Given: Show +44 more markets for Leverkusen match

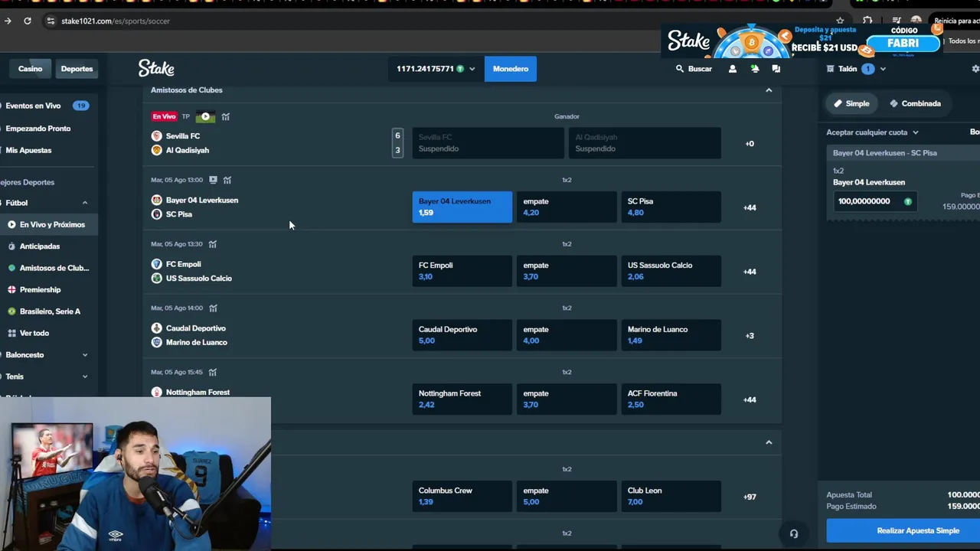Looking at the screenshot, I should pyautogui.click(x=750, y=207).
